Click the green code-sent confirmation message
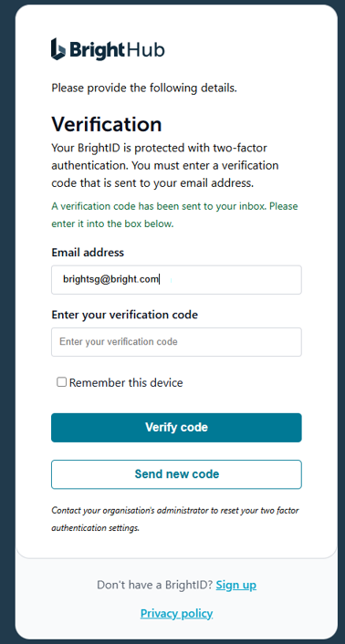The width and height of the screenshot is (345, 644). coord(174,214)
